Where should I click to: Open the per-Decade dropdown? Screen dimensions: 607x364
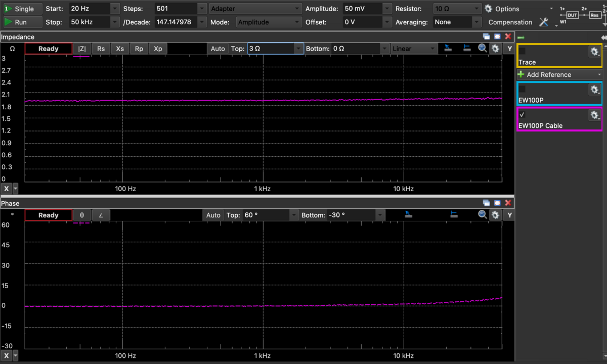coord(202,22)
